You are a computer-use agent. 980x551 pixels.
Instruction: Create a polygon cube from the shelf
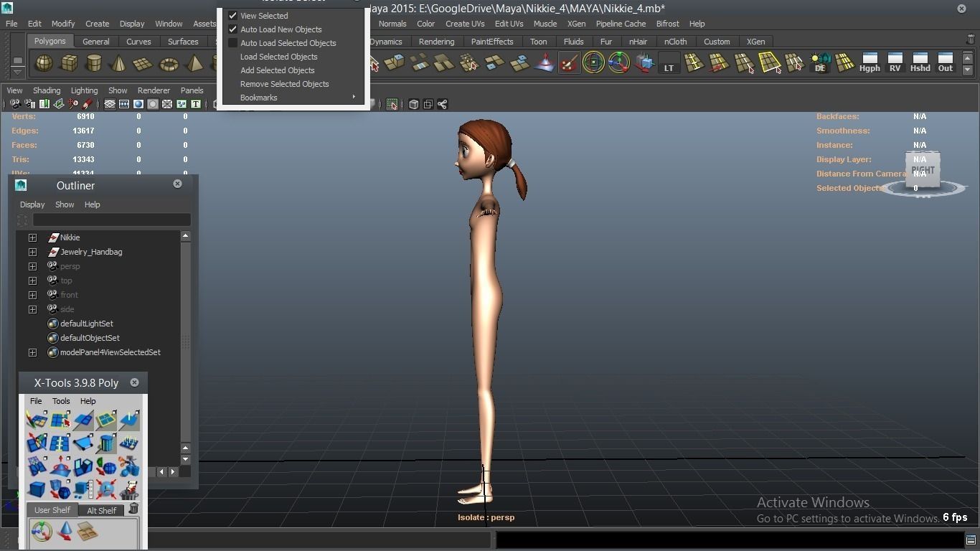coord(69,64)
